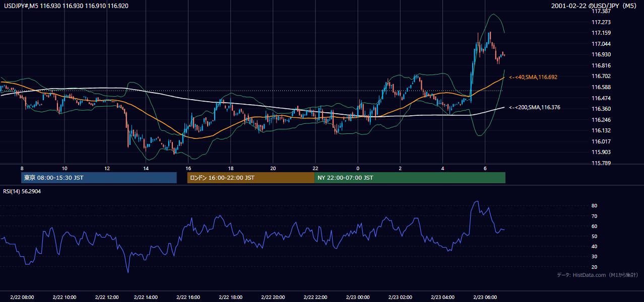Screen dimensions: 644x302
Task: Click the 115.789 price axis label
Action: [601, 163]
